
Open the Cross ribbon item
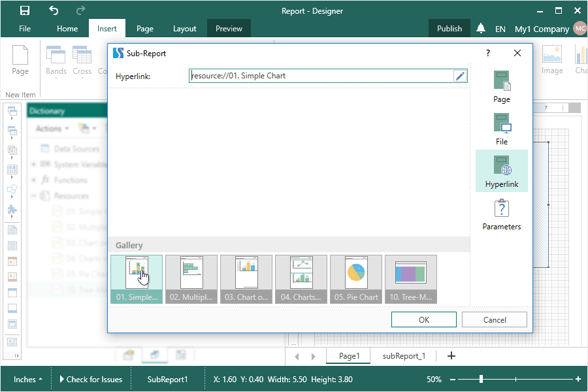82,61
